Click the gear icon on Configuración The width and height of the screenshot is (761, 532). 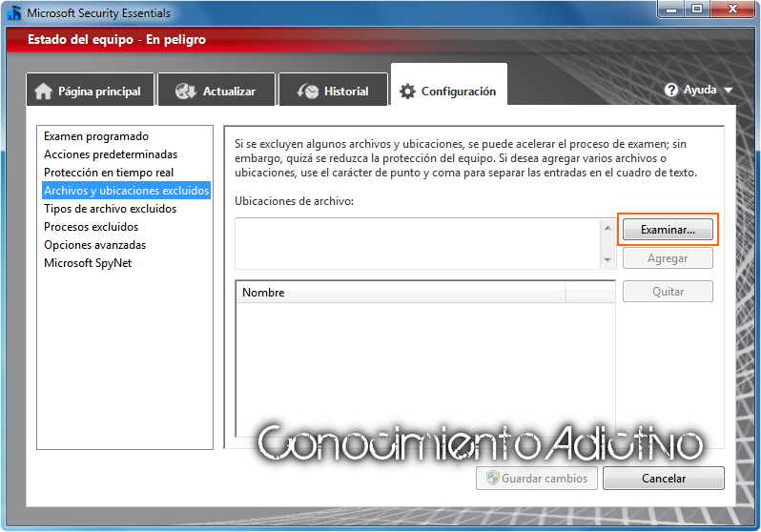tap(407, 92)
